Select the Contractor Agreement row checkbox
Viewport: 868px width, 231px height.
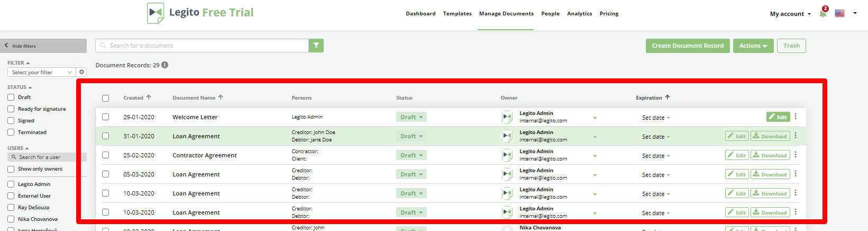coord(105,155)
